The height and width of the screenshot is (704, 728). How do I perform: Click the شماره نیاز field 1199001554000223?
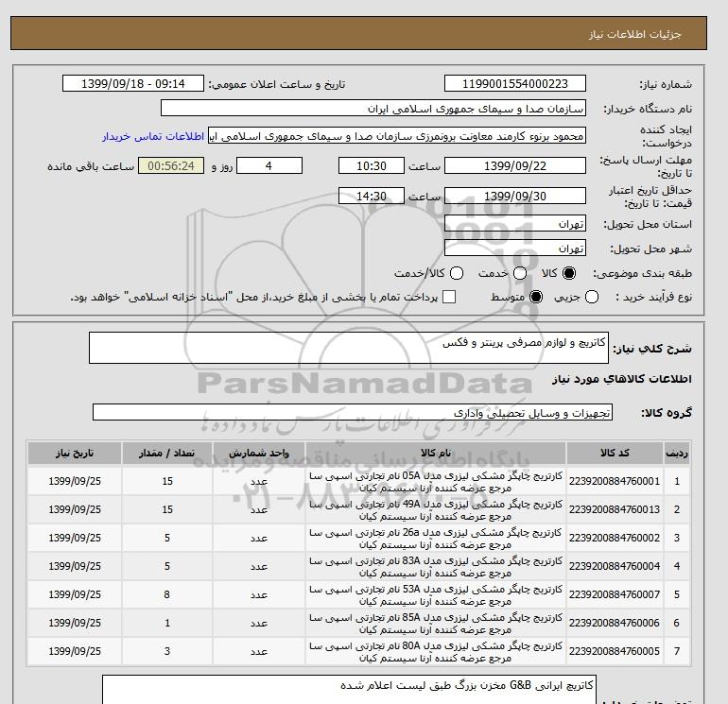point(515,83)
